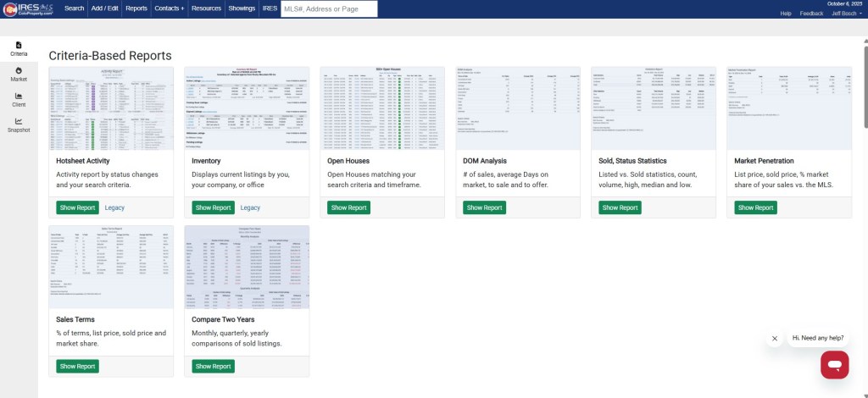The image size is (868, 398).
Task: Open the Showings menu item
Action: pos(241,8)
